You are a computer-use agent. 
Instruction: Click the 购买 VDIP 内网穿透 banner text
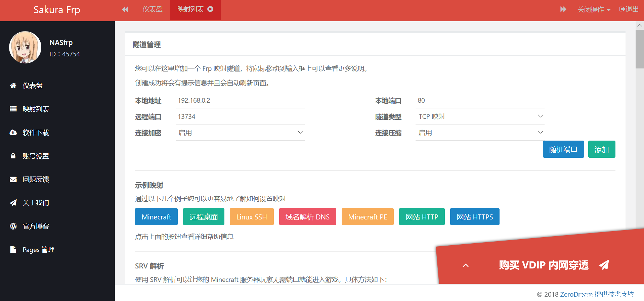point(544,265)
